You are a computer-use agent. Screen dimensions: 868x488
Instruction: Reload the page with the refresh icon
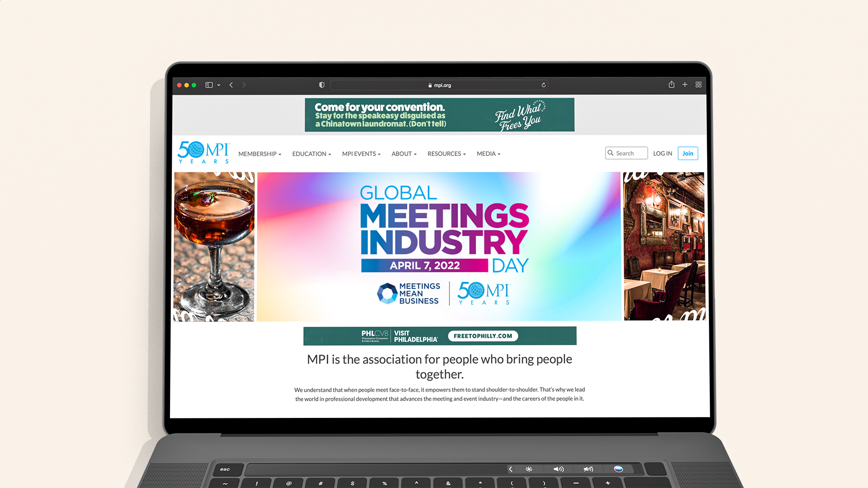click(543, 85)
